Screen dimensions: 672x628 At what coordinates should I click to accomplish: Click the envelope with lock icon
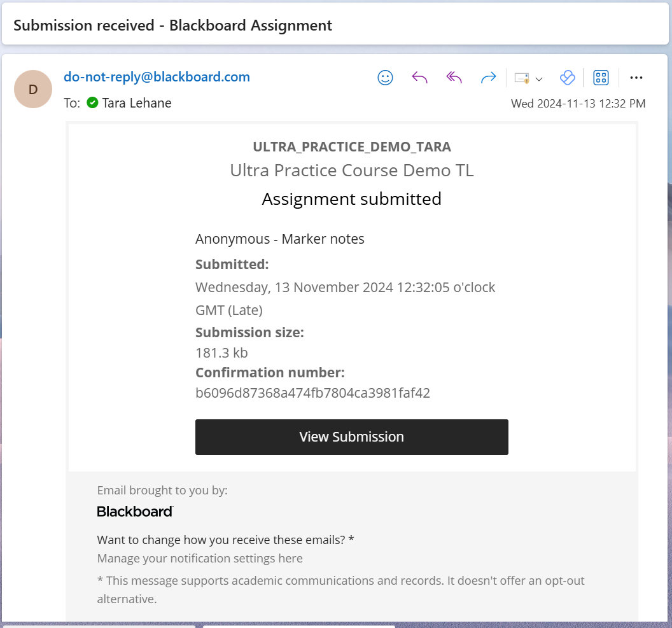[x=522, y=78]
